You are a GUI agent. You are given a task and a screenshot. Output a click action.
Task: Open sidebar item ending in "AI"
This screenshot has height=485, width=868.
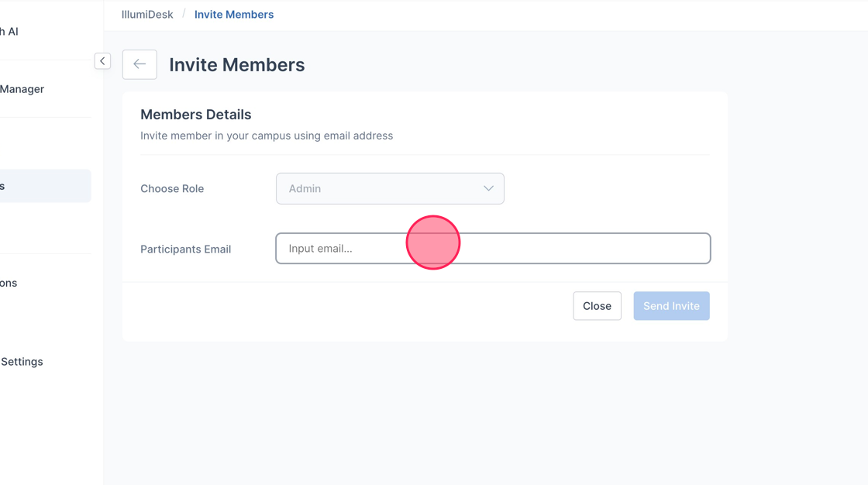[9, 32]
